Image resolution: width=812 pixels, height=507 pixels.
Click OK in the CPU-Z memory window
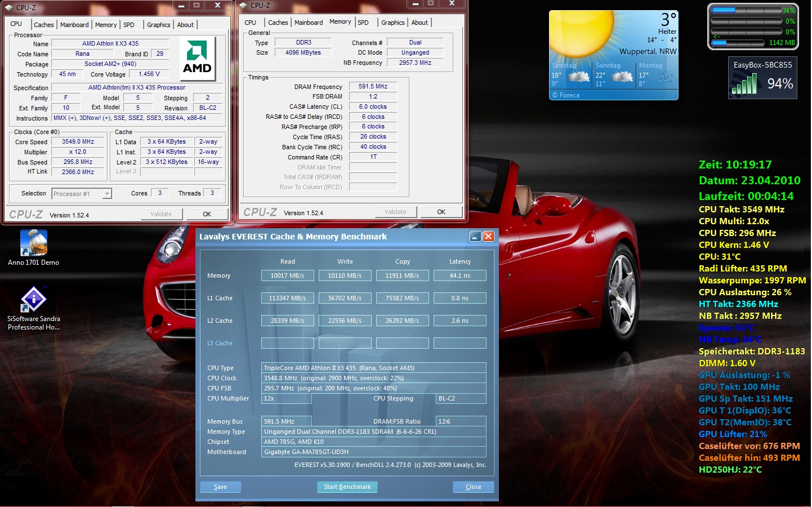(441, 212)
